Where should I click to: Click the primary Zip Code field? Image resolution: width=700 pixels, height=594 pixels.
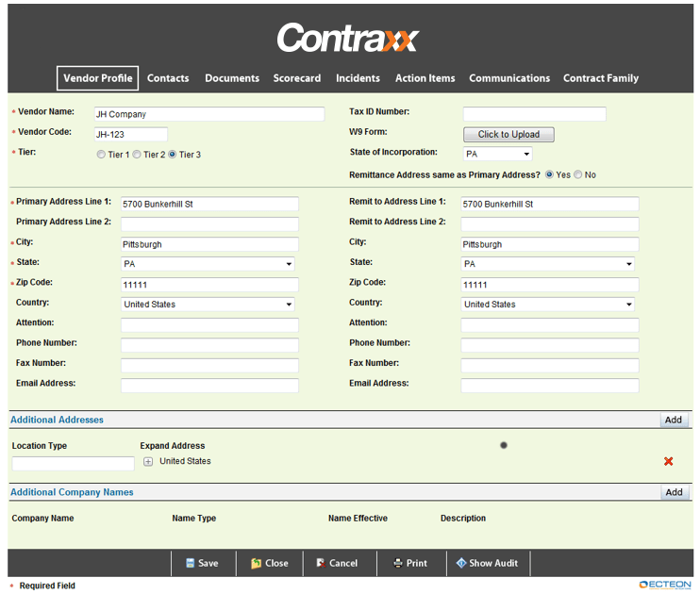[x=209, y=285]
